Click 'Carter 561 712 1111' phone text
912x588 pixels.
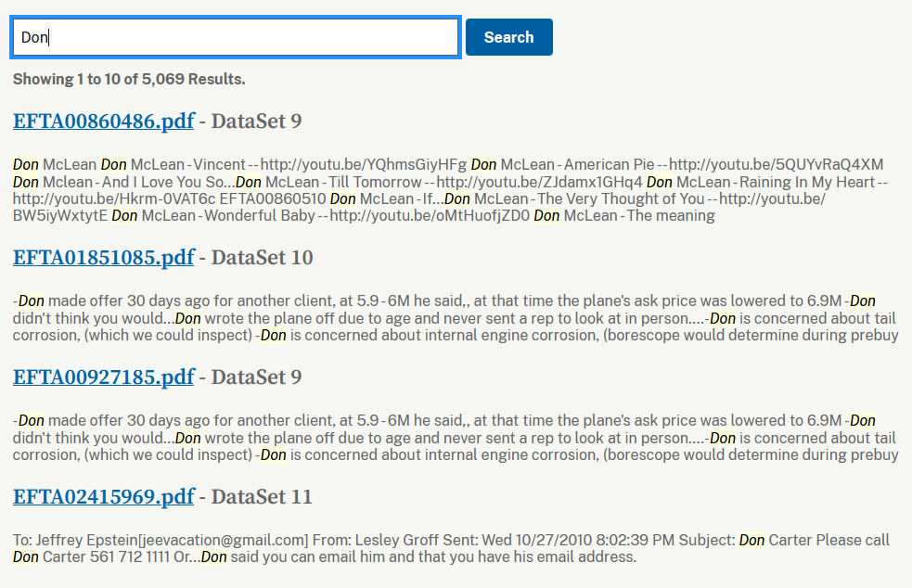(106, 557)
